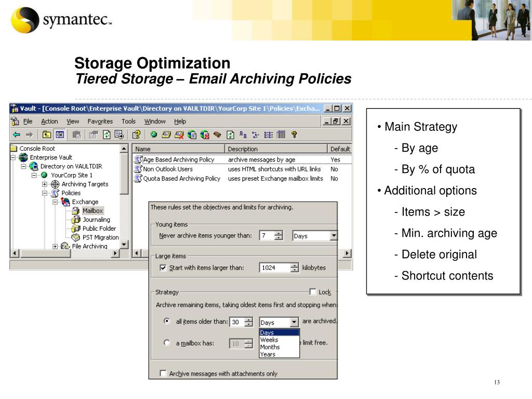The image size is (532, 399).
Task: Open the Tools menu
Action: (x=129, y=122)
